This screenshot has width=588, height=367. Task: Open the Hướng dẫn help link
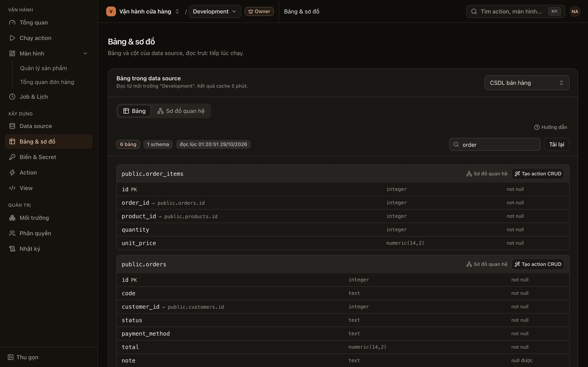coord(550,127)
